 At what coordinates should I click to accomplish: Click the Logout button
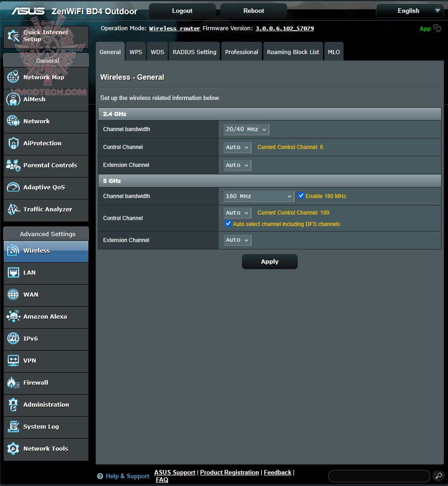182,11
